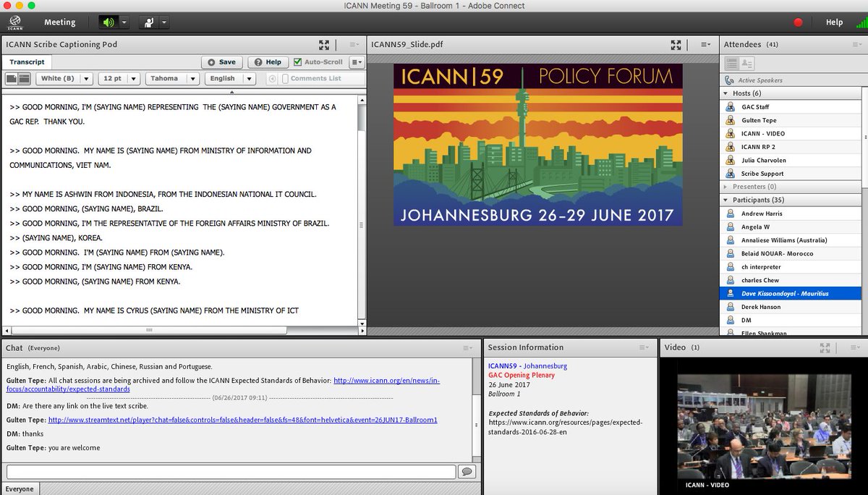Open the status options arrow beside raise hand

164,22
